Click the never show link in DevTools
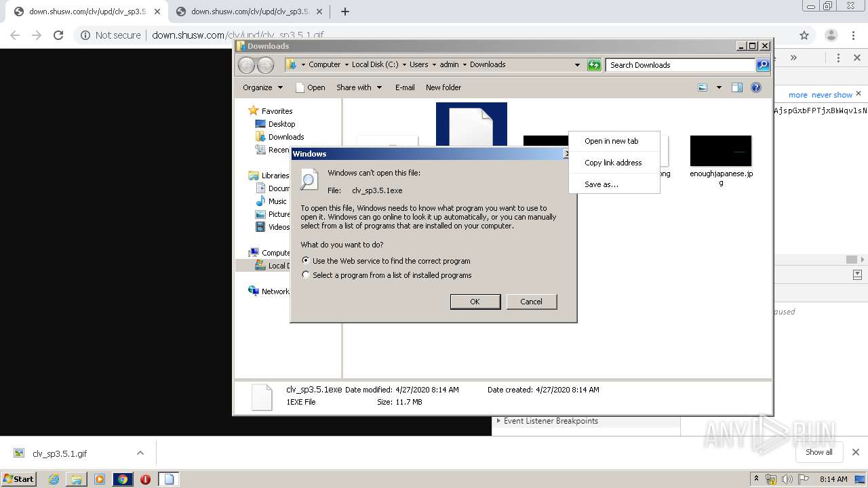868x488 pixels. click(831, 95)
